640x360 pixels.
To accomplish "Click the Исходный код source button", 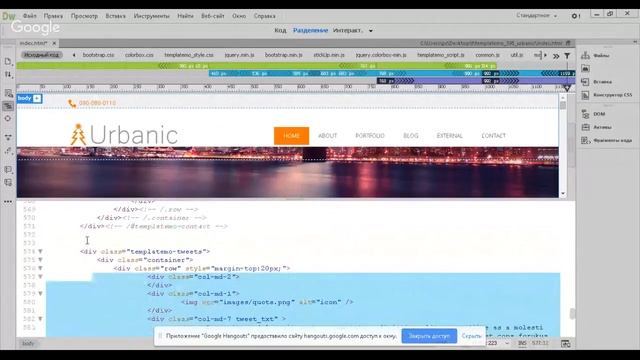I will [41, 55].
